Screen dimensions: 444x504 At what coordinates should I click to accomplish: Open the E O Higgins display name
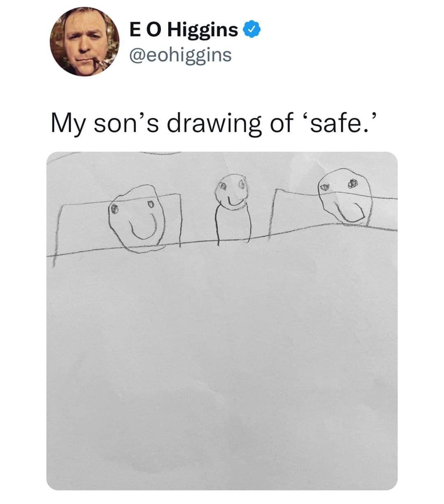tap(183, 30)
